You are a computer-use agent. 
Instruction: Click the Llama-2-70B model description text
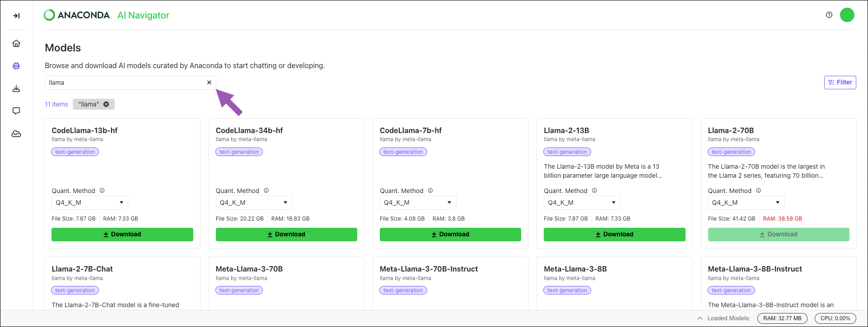tap(766, 171)
